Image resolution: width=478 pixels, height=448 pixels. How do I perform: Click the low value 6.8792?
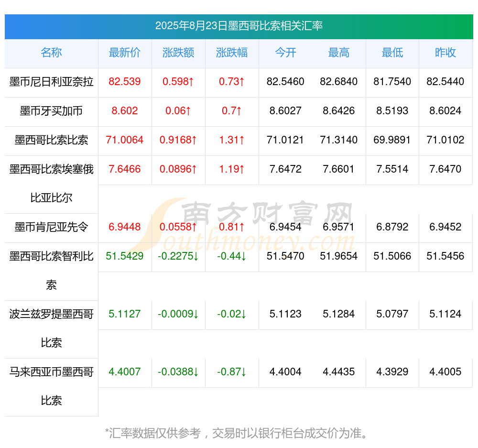coord(392,227)
